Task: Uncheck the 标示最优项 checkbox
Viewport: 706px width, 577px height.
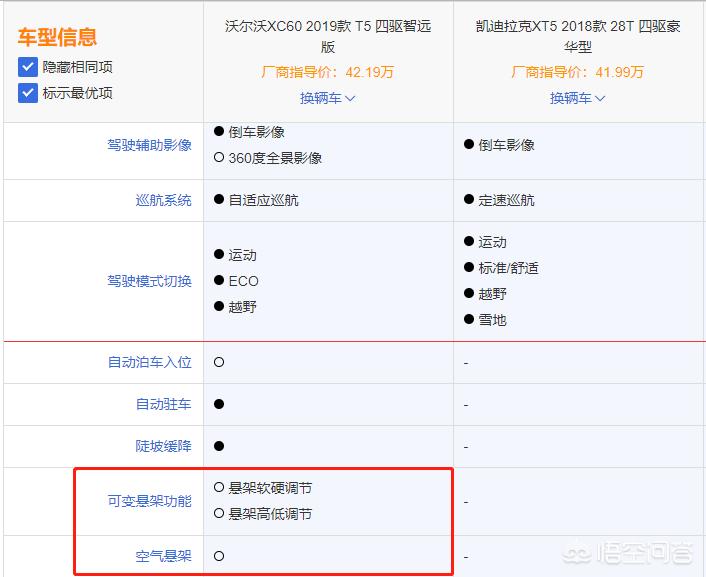Action: (27, 93)
